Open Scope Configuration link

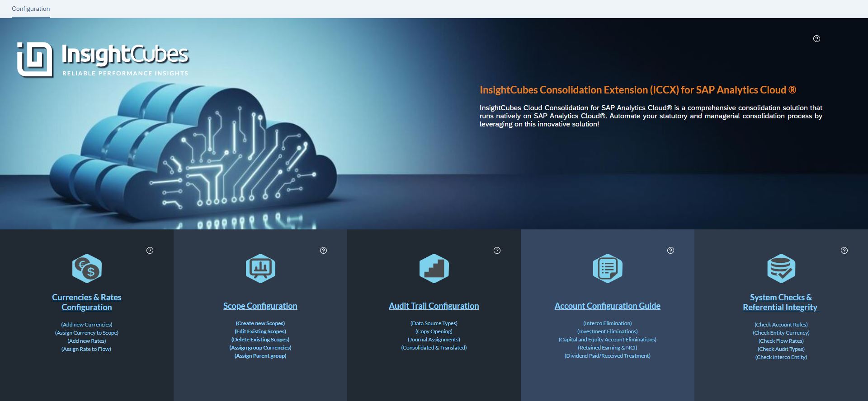(260, 306)
